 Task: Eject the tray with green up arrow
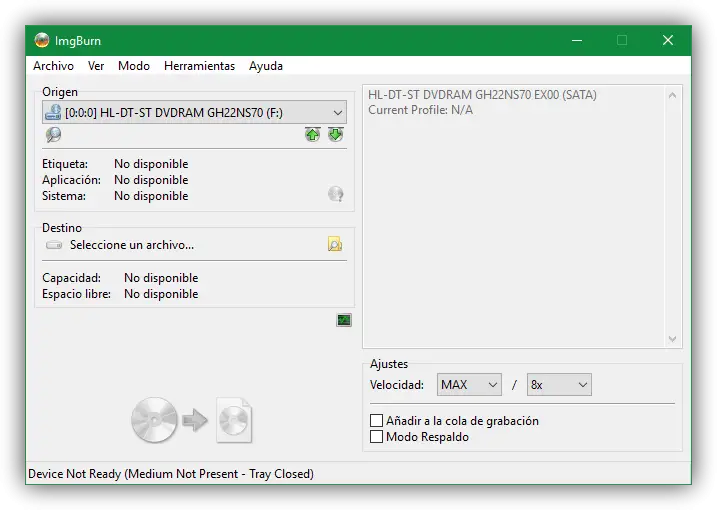[312, 134]
